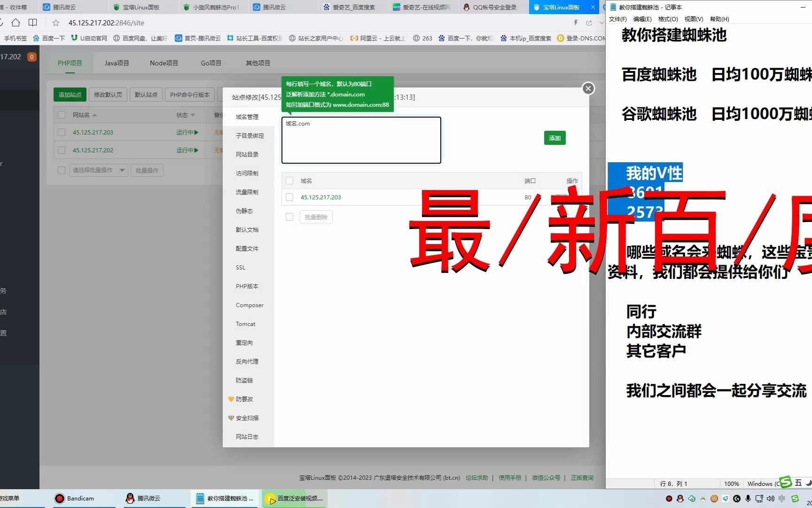The width and height of the screenshot is (812, 508).
Task: Click the browser address bar URL
Action: (106, 23)
